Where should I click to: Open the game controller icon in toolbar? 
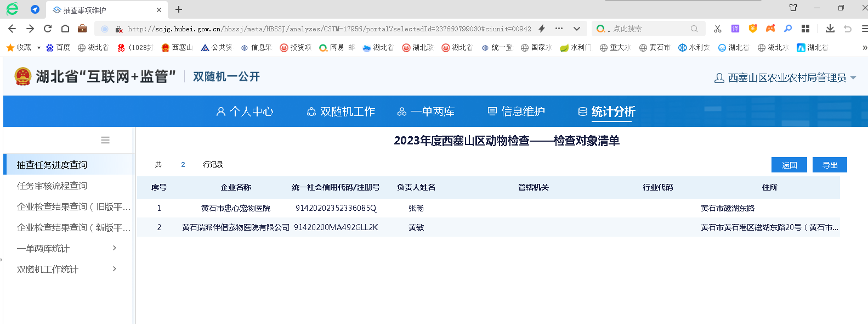coord(770,29)
